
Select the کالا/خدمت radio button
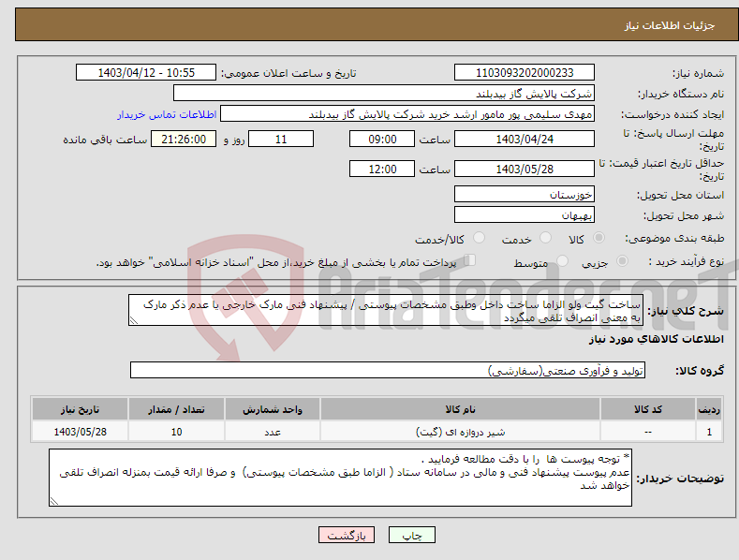point(479,238)
